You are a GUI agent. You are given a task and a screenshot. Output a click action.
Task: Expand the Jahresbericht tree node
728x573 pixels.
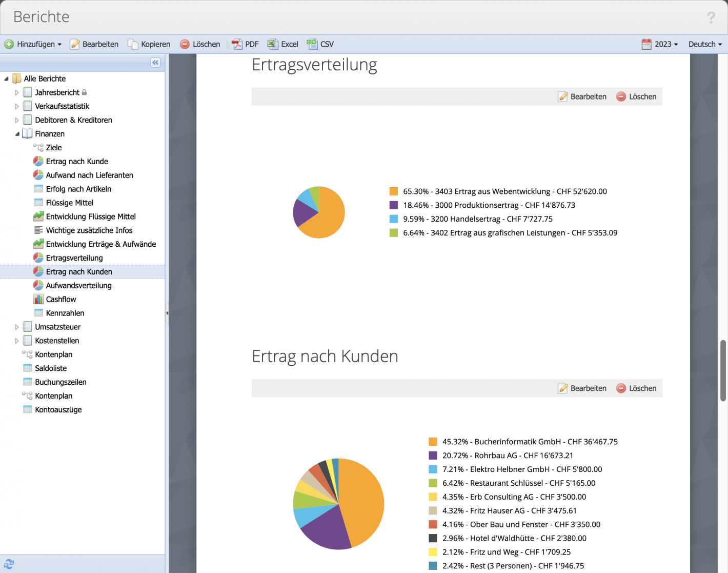pyautogui.click(x=16, y=92)
